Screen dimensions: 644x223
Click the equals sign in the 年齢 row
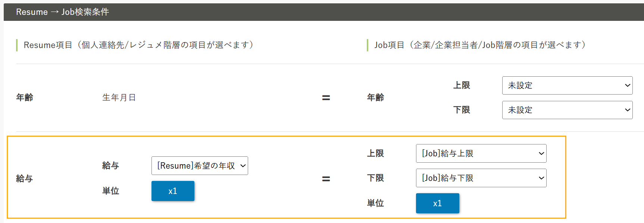coord(326,98)
